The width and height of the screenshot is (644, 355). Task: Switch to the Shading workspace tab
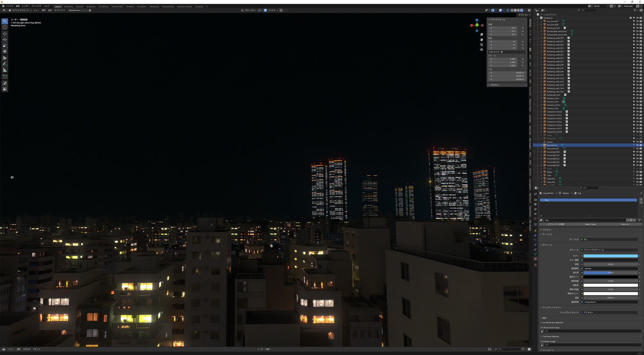click(x=130, y=6)
